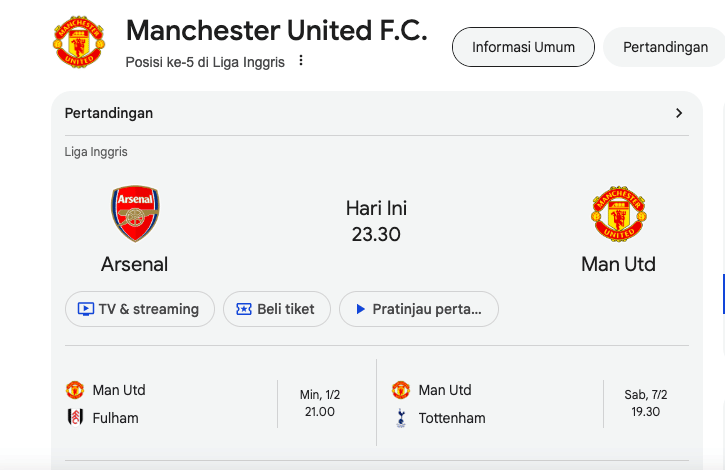Click the Tottenham crest icon
Screen dimensions: 725x470
tap(401, 418)
